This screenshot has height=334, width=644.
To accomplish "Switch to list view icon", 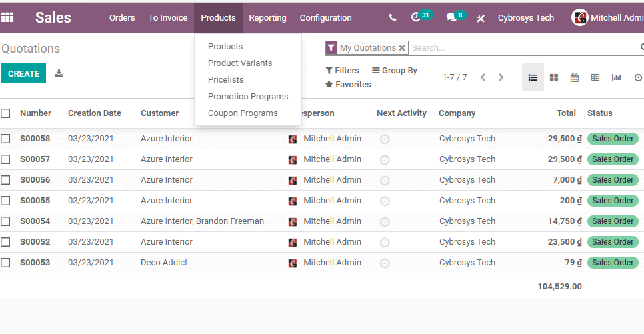I will 533,77.
